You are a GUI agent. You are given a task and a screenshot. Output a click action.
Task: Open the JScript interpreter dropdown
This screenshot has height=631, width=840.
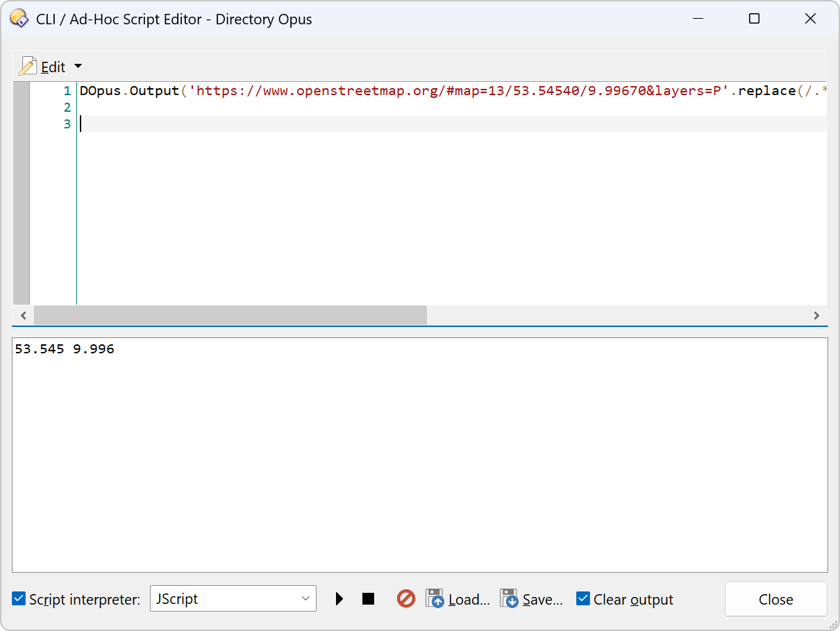click(x=233, y=598)
